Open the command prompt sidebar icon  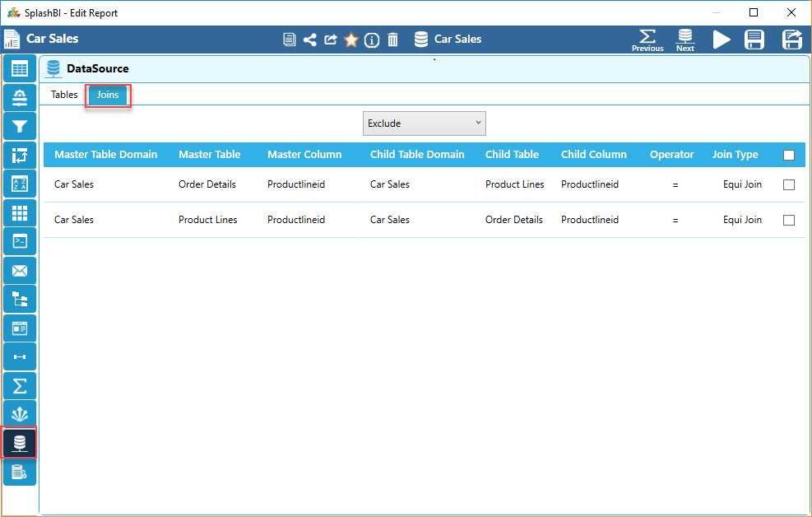20,241
